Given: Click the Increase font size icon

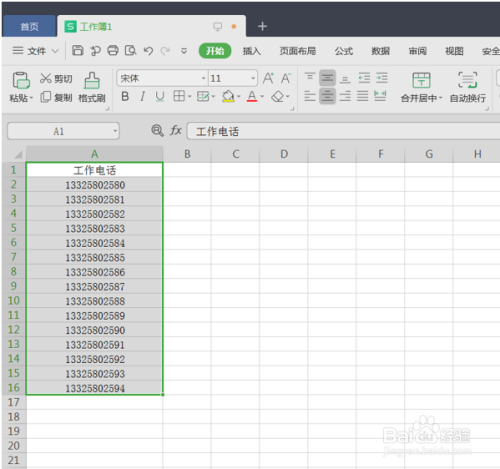Looking at the screenshot, I should pyautogui.click(x=268, y=78).
